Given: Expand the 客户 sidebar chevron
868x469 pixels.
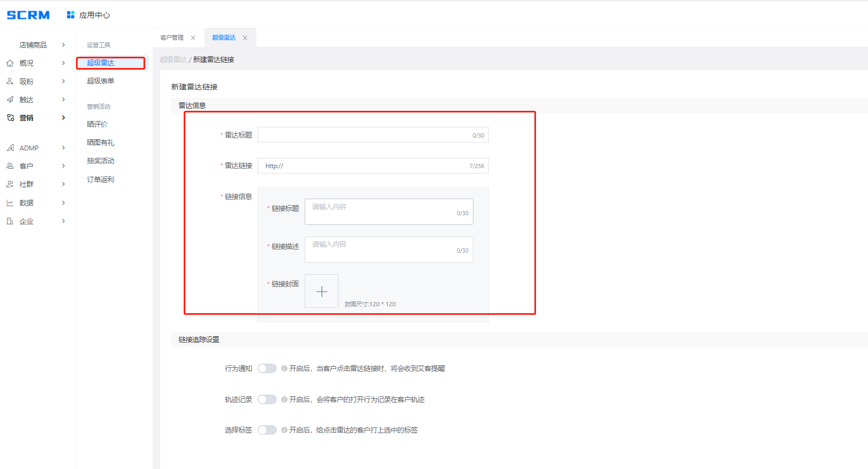Looking at the screenshot, I should pos(63,166).
